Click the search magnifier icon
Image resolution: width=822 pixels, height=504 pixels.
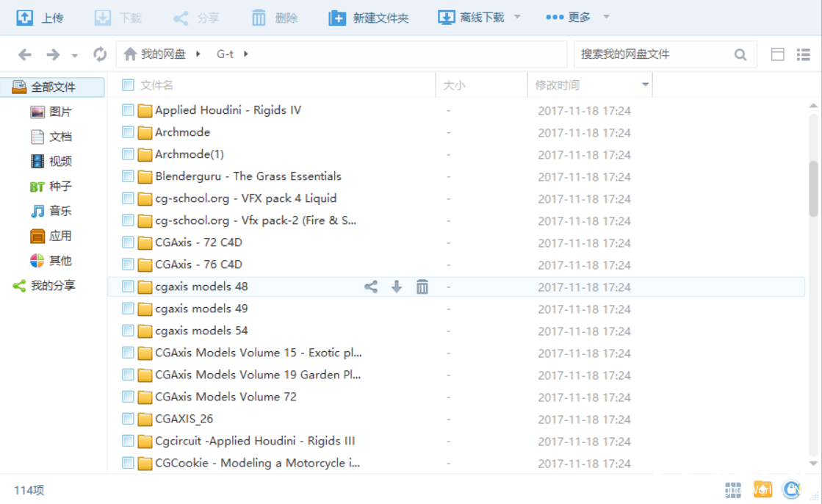pyautogui.click(x=740, y=54)
